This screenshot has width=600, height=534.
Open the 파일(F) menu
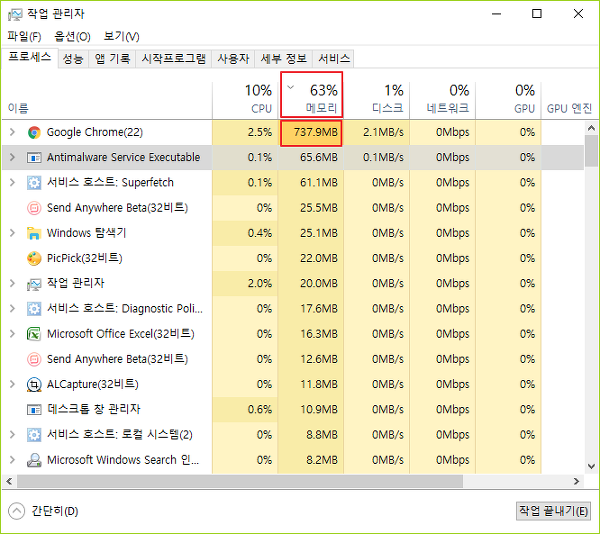(24, 36)
